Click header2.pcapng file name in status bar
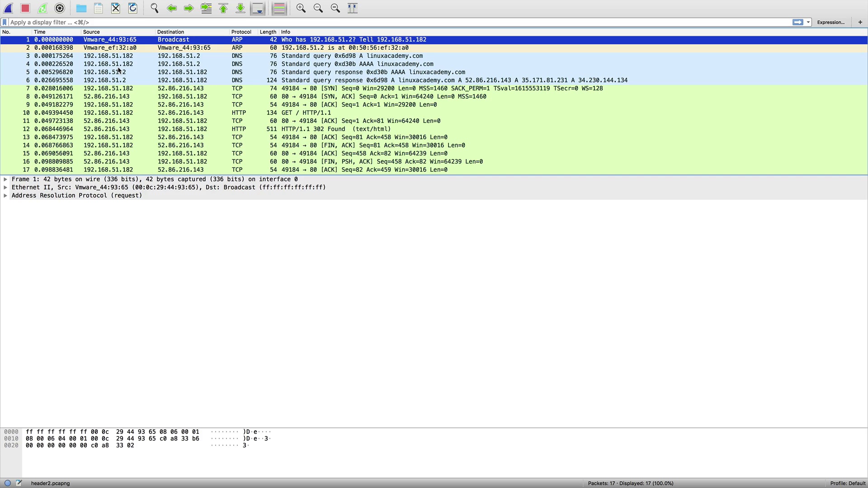The width and height of the screenshot is (868, 488). coord(51,483)
